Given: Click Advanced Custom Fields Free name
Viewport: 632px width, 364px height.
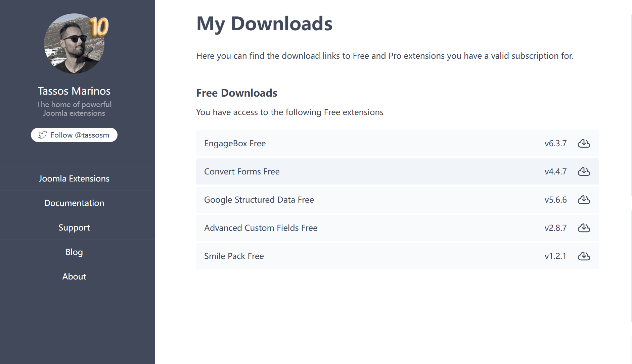Looking at the screenshot, I should pyautogui.click(x=261, y=228).
